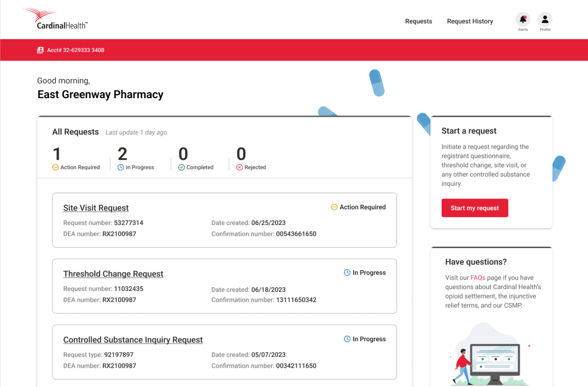Click the Cardinal Health logo
The height and width of the screenshot is (387, 588).
[55, 19]
